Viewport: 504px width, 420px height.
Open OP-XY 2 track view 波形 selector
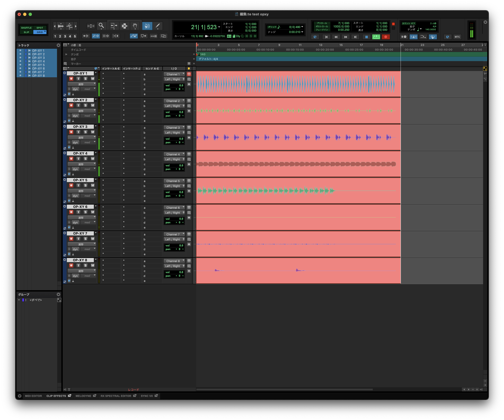point(82,111)
